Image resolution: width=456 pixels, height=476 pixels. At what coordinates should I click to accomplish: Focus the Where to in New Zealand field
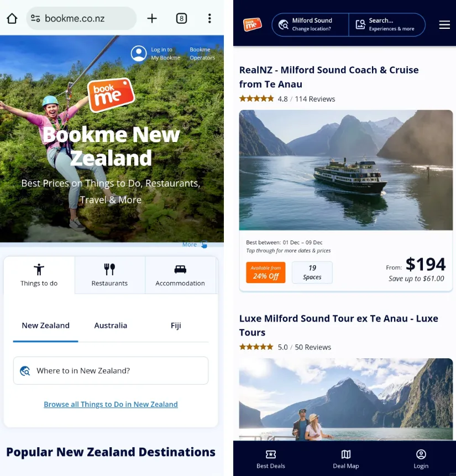[111, 370]
